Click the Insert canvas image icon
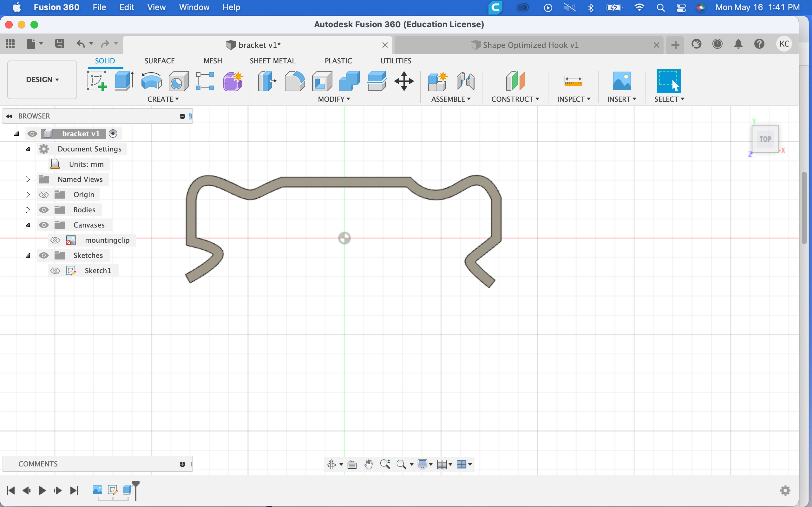812x507 pixels. 621,81
